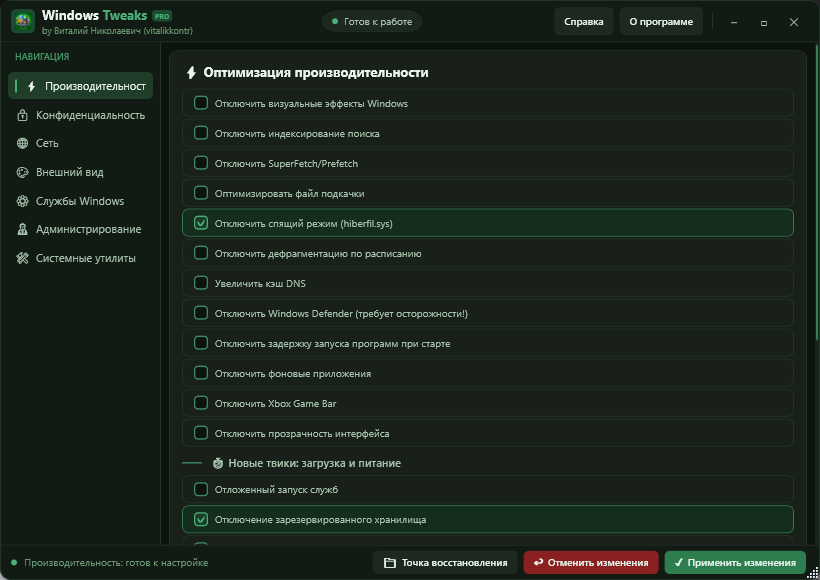820x580 pixels.
Task: Click the lightning bolt icon beside Производительность
Action: coord(31,86)
